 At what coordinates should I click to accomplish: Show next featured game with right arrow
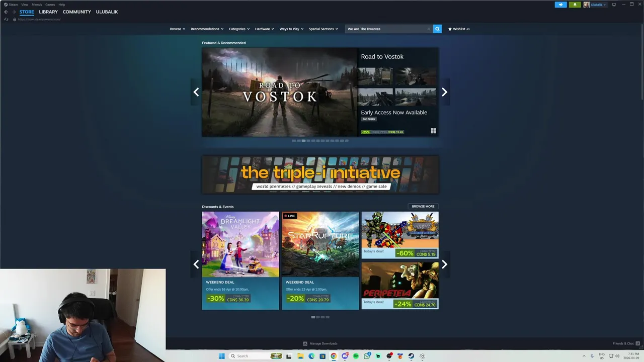point(444,92)
